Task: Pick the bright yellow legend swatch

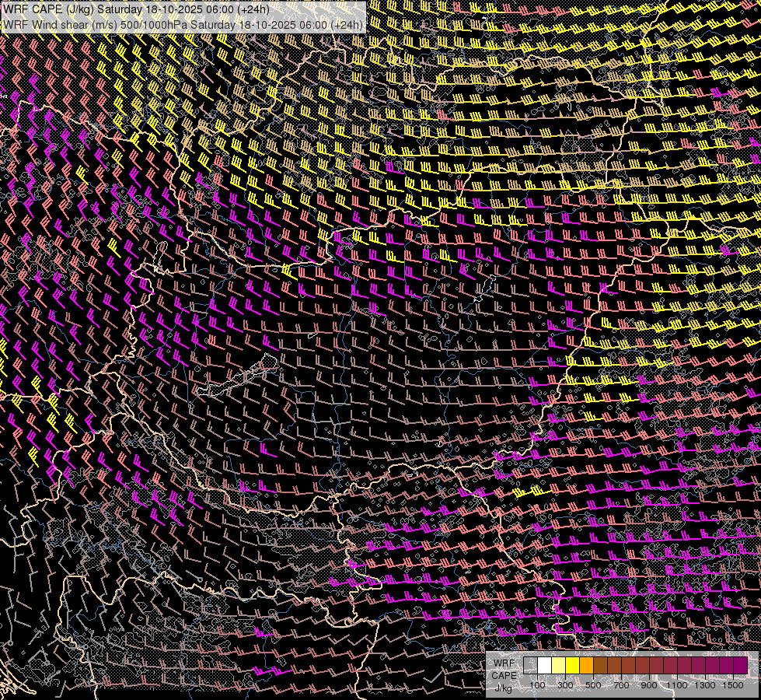Action: (x=572, y=665)
